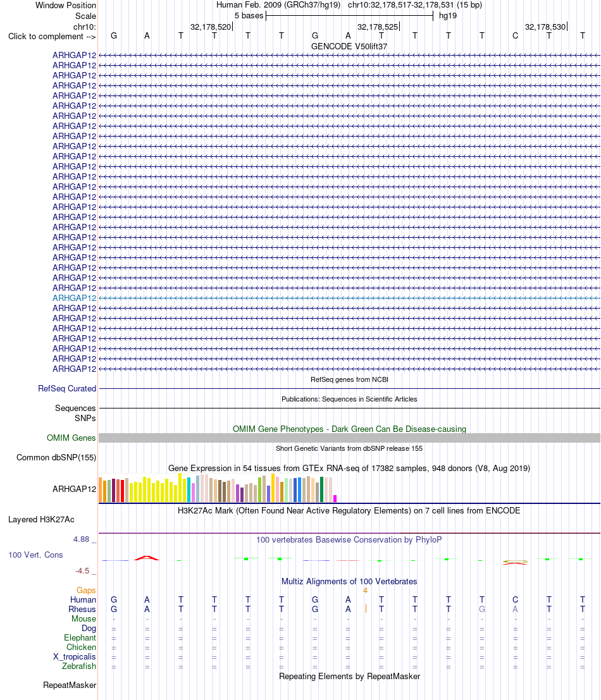Select the Mouse alignment row label
Screen dimensions: 601x700
(x=84, y=619)
